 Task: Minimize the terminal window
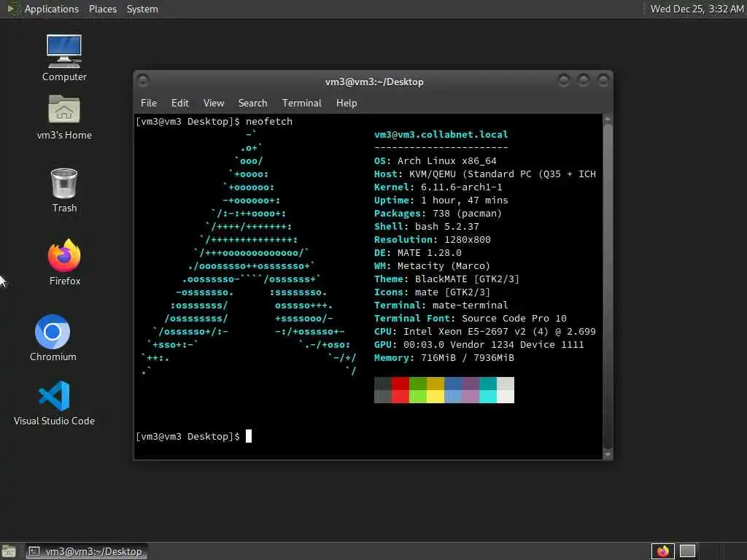coord(564,80)
